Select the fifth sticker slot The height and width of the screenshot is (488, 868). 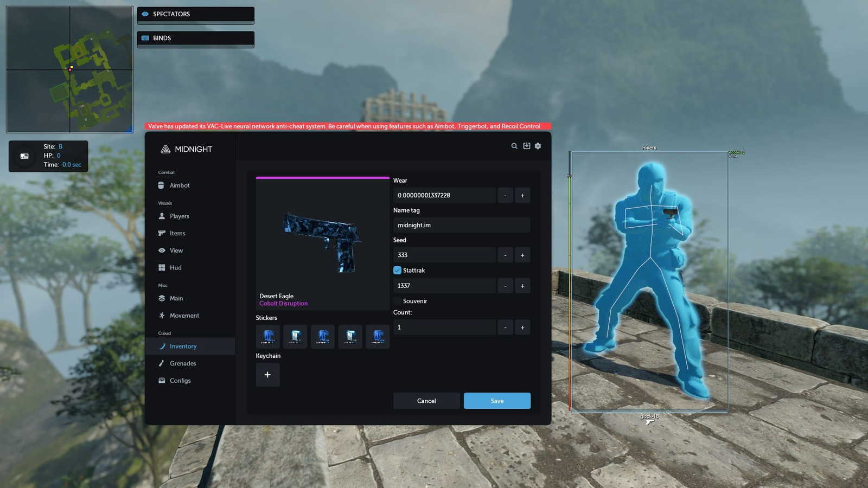378,337
